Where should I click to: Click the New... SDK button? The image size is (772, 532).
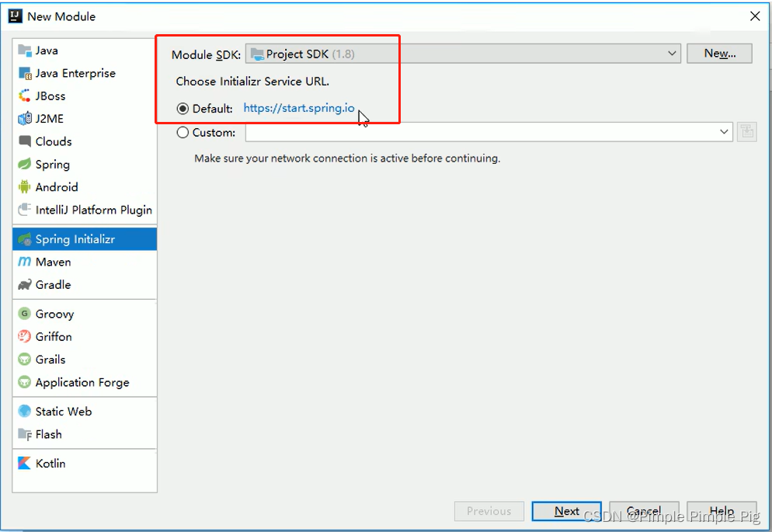(x=719, y=53)
